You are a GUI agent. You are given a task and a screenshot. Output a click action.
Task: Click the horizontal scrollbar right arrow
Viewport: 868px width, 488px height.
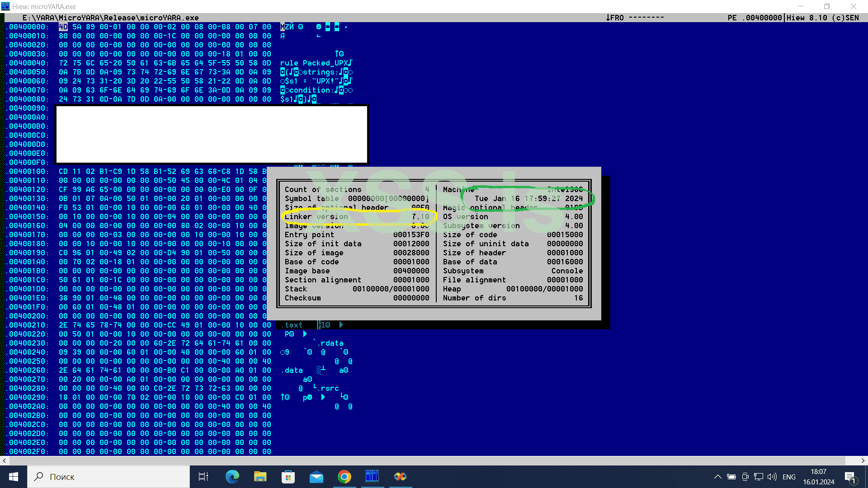863,460
